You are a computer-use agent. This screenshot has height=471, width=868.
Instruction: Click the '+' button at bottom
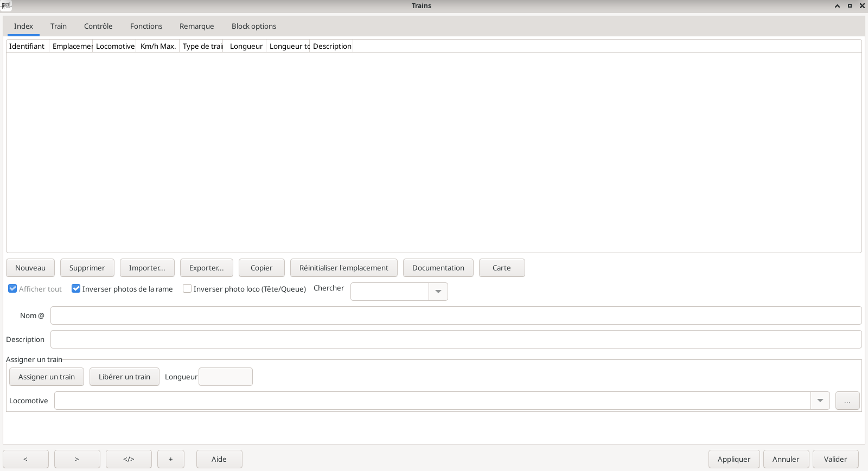pyautogui.click(x=170, y=459)
